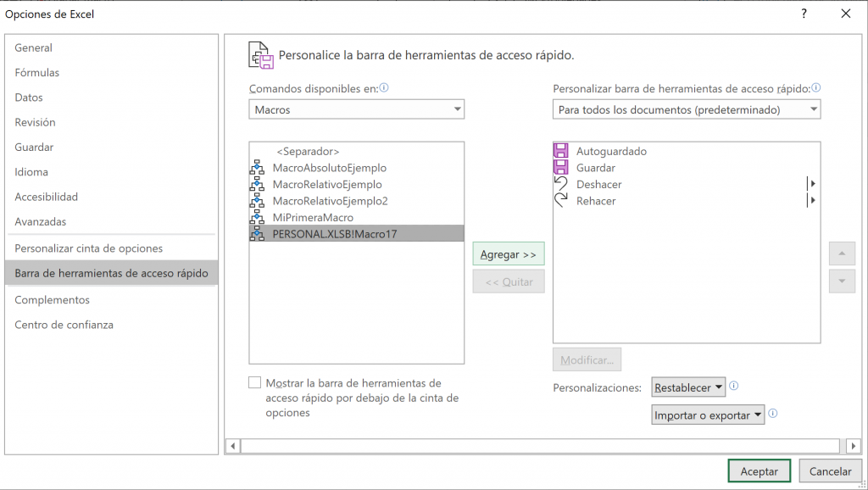Open the Guardar options category
The height and width of the screenshot is (490, 868).
pos(111,148)
